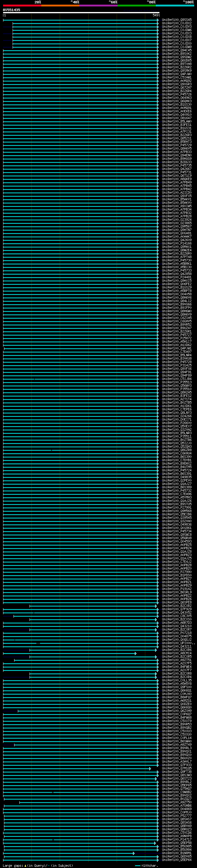Select label UniRef100_Q8H6V5
This screenshot has width=197, height=868.
tap(177, 149)
